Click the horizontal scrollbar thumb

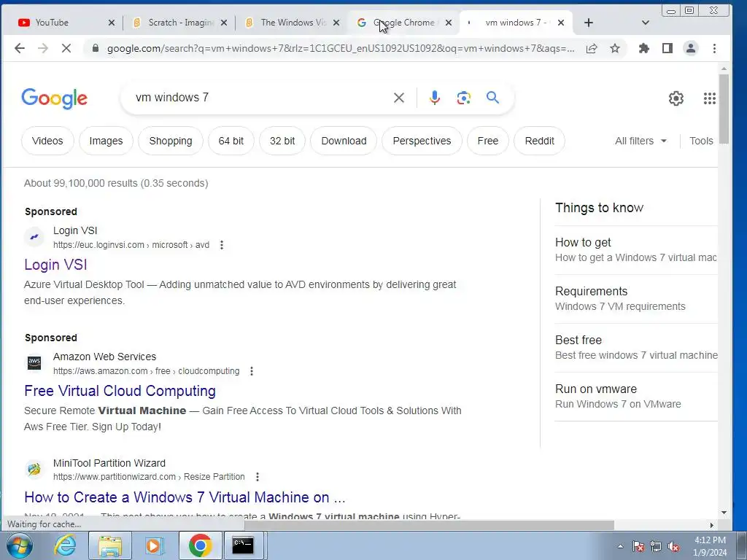(429, 525)
